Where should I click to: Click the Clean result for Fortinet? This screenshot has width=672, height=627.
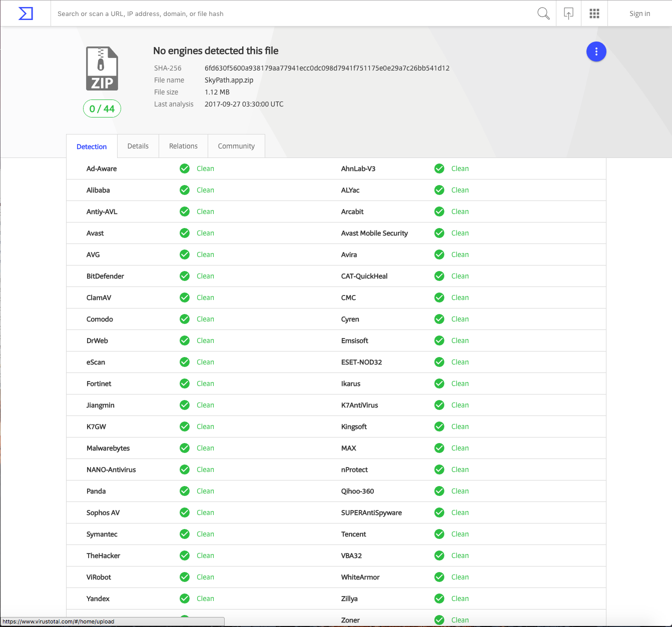click(205, 383)
